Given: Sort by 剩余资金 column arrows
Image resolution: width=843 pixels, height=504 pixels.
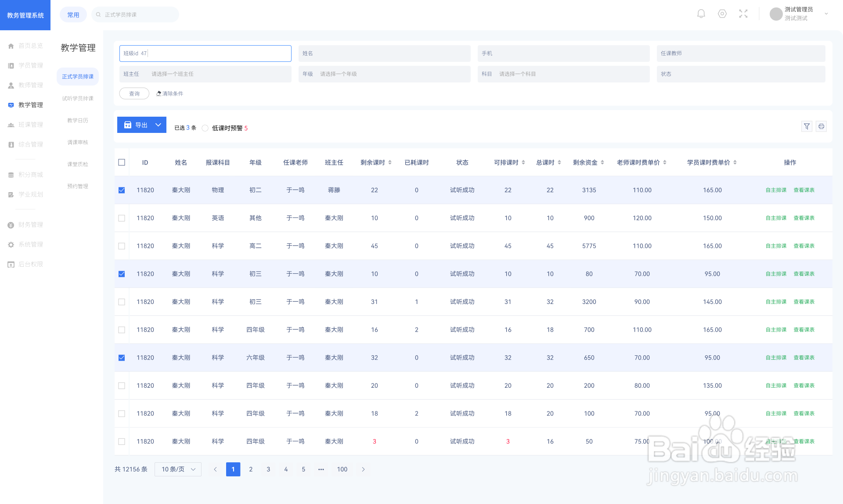Looking at the screenshot, I should (x=602, y=162).
